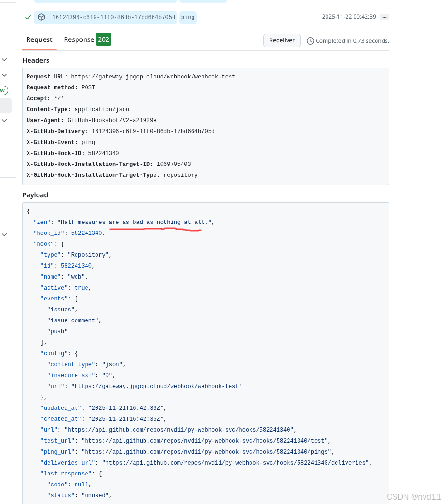This screenshot has width=443, height=504.
Task: Click the Headers section heading
Action: click(x=36, y=60)
